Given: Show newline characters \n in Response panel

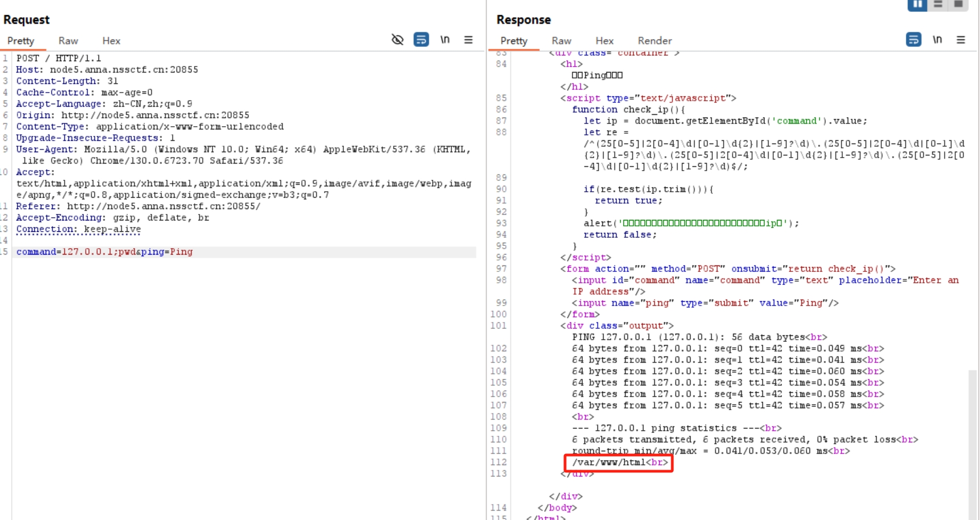Looking at the screenshot, I should pos(937,40).
